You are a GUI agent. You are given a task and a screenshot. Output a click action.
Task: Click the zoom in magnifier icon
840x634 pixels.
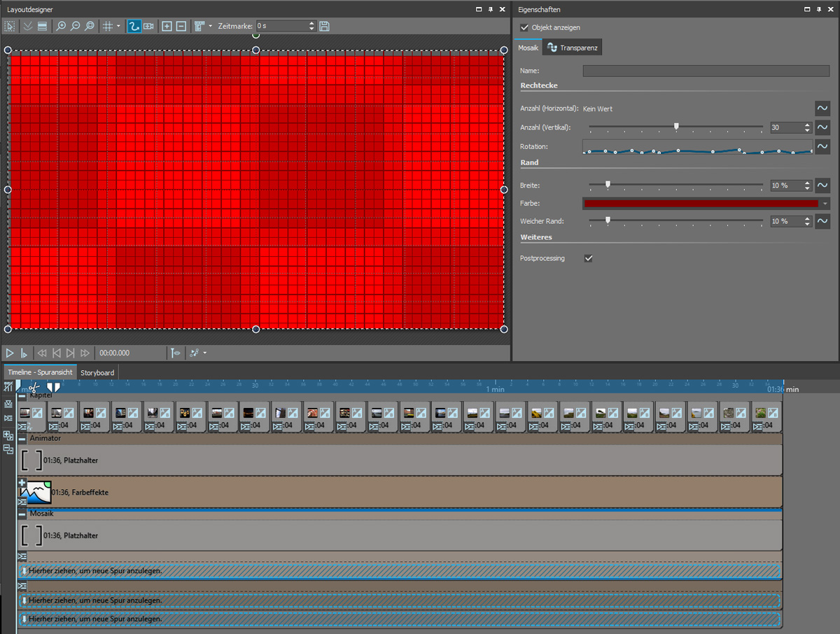(61, 26)
